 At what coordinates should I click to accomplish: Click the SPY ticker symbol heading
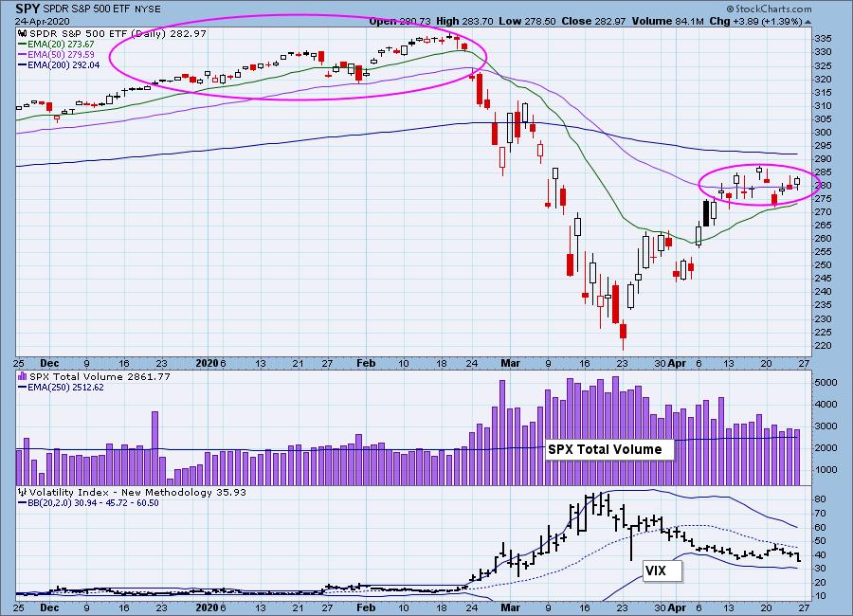27,9
